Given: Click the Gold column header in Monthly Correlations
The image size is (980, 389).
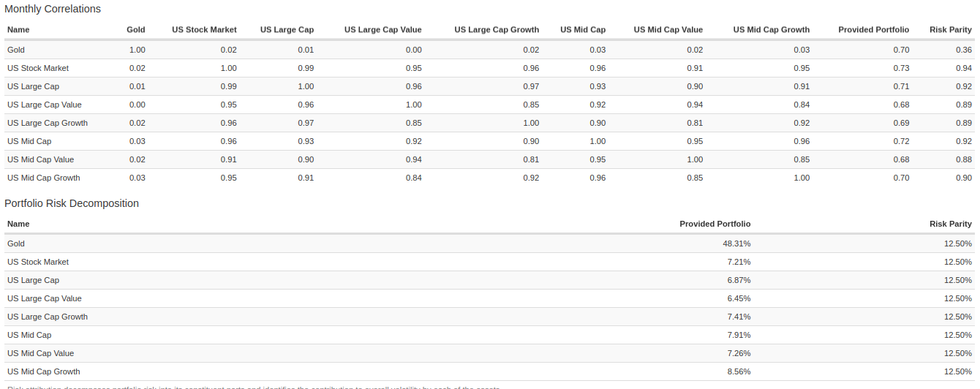Looking at the screenshot, I should tap(136, 30).
